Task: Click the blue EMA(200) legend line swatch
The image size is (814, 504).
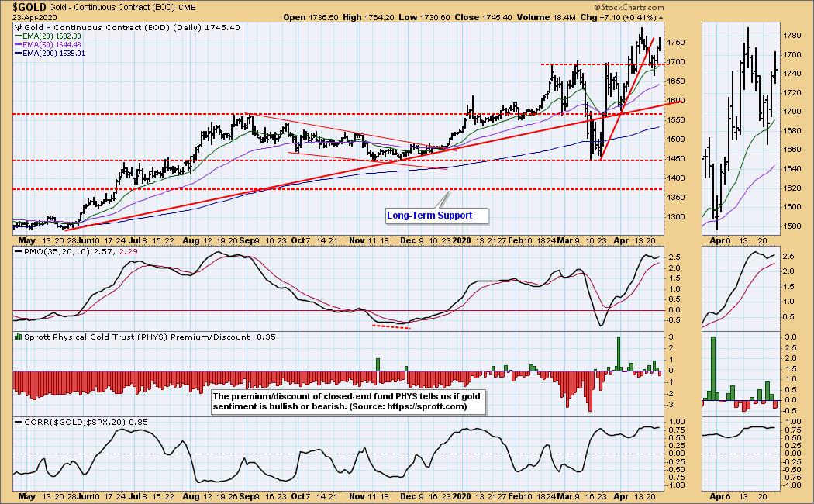Action: 18,54
